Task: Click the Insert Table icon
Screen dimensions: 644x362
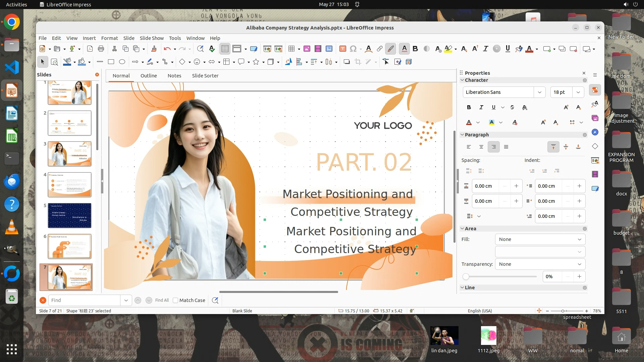Action: 291,49
